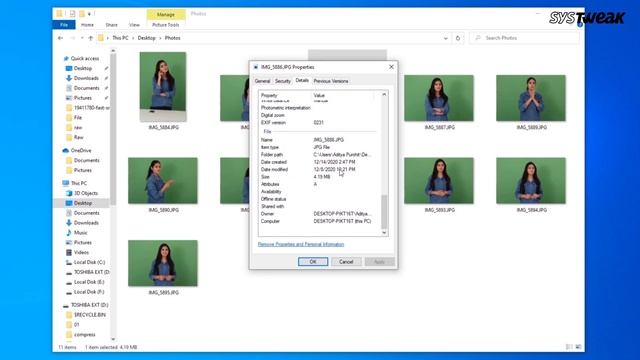The image size is (640, 360).
Task: Select highlighted Desktop under This PC
Action: coord(82,203)
